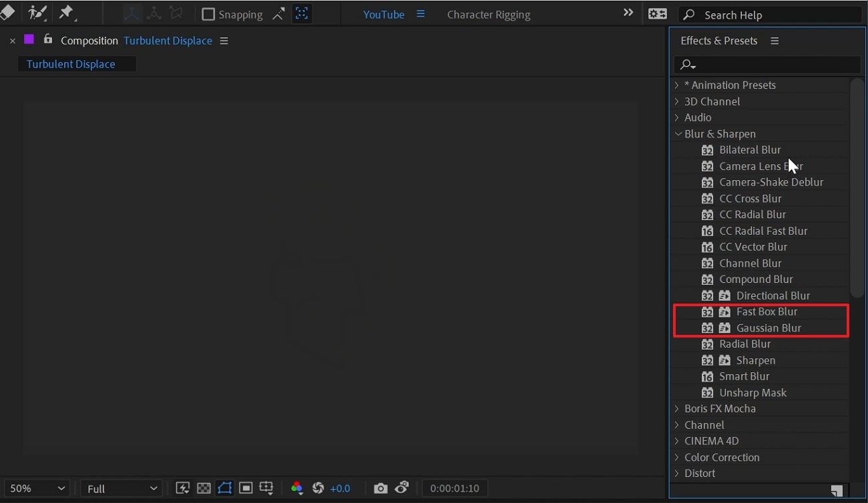The image size is (868, 503).
Task: Select the Eraser tool
Action: coord(7,13)
